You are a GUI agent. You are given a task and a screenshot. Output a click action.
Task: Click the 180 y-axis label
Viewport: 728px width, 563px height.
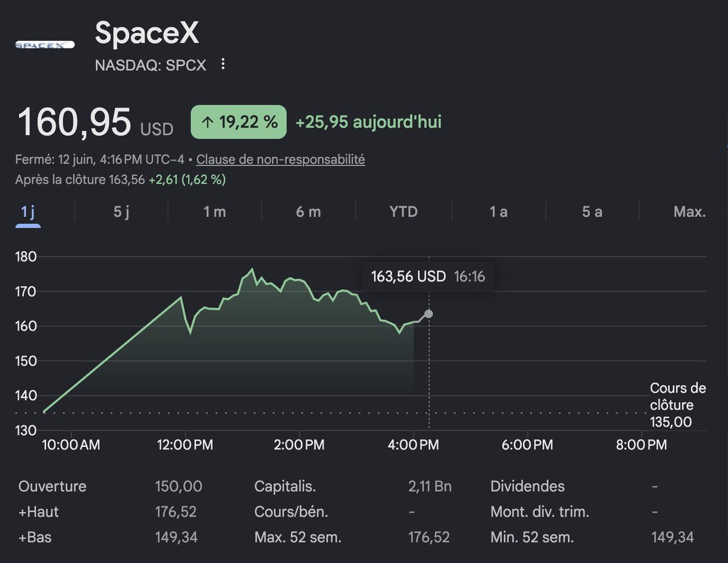point(27,257)
